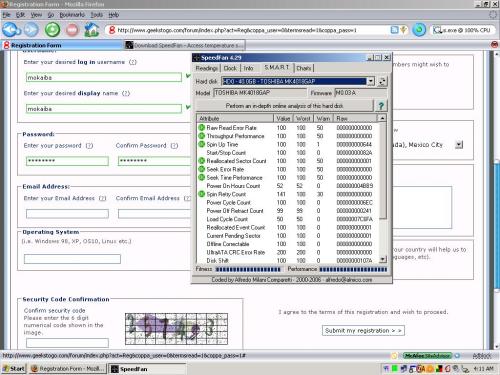The image size is (500, 375).
Task: Click the green Go button beside address bar
Action: (x=419, y=30)
